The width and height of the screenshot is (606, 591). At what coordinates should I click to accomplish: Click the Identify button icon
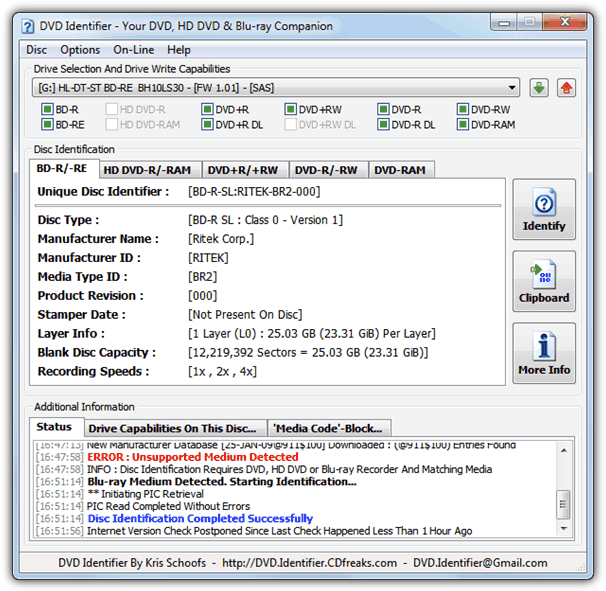544,209
